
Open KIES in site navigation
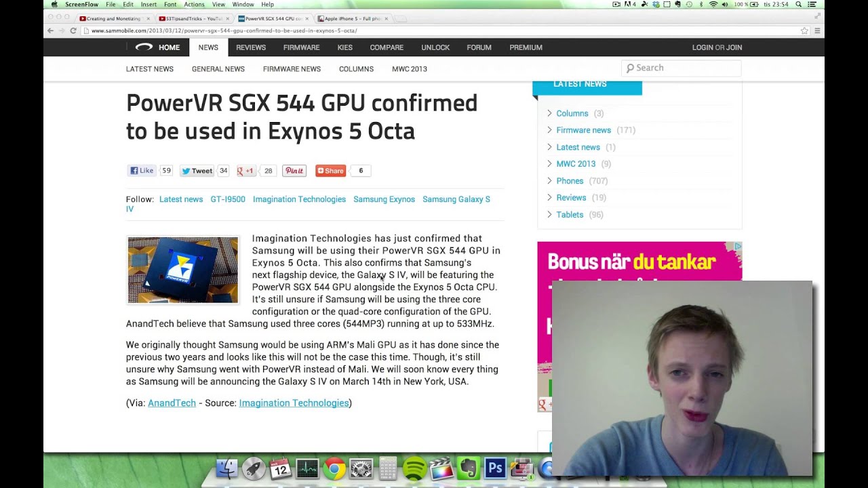[344, 47]
